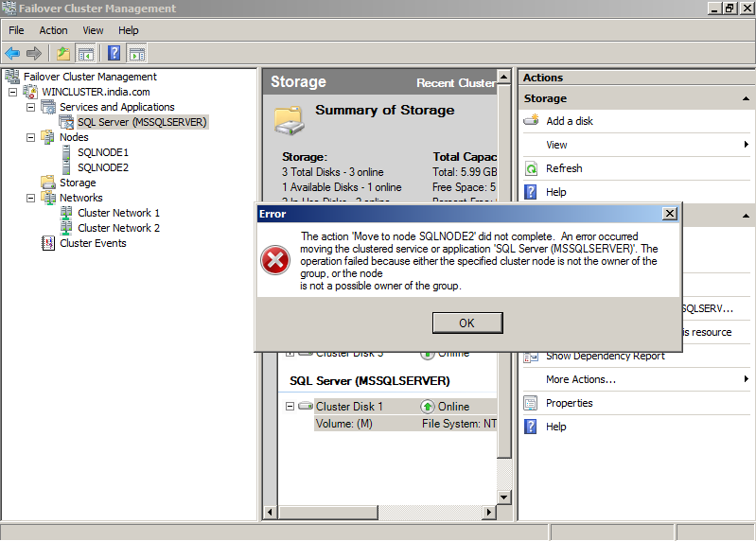Click OK in the Error dialog

(x=467, y=323)
